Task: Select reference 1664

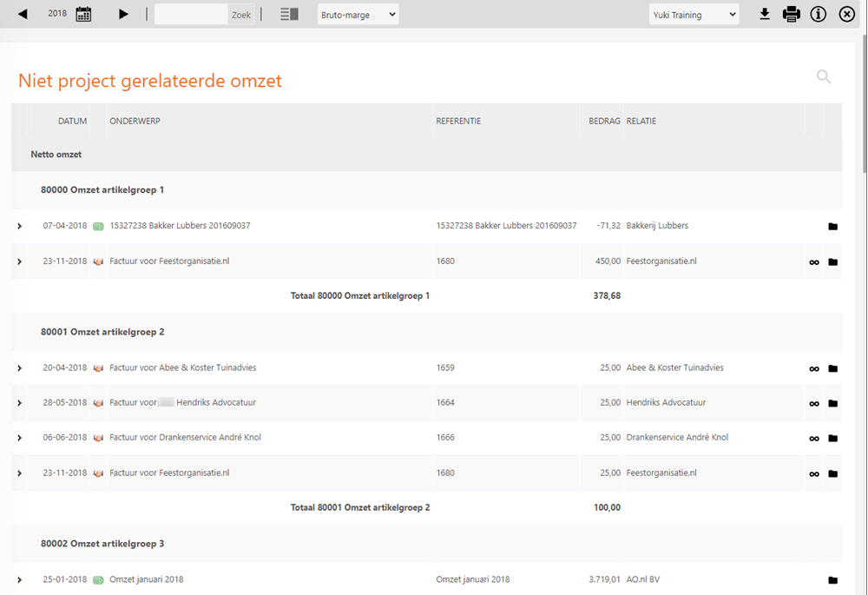Action: (x=445, y=402)
